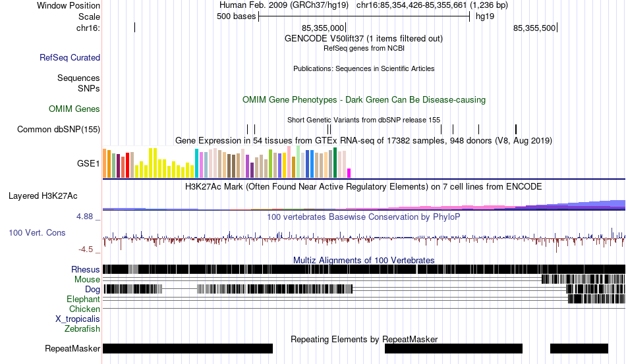The width and height of the screenshot is (626, 364).
Task: Select the Dog alignment row label
Action: [x=92, y=290]
